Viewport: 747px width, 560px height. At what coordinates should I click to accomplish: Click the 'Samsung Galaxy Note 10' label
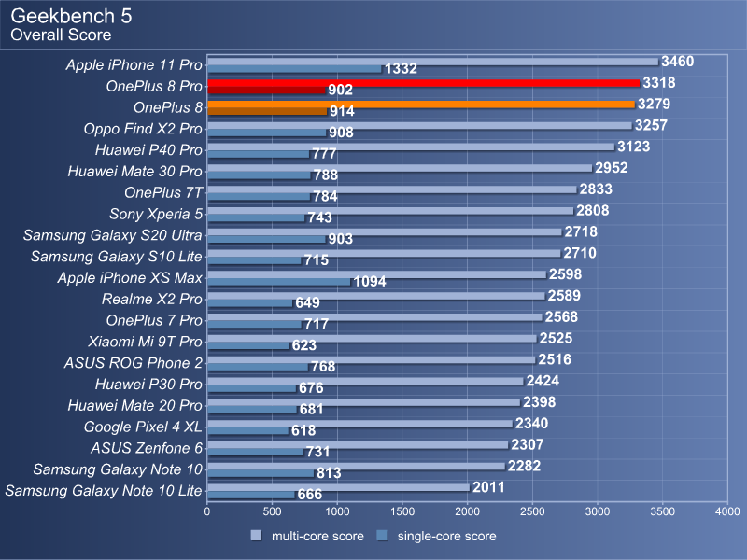[119, 469]
